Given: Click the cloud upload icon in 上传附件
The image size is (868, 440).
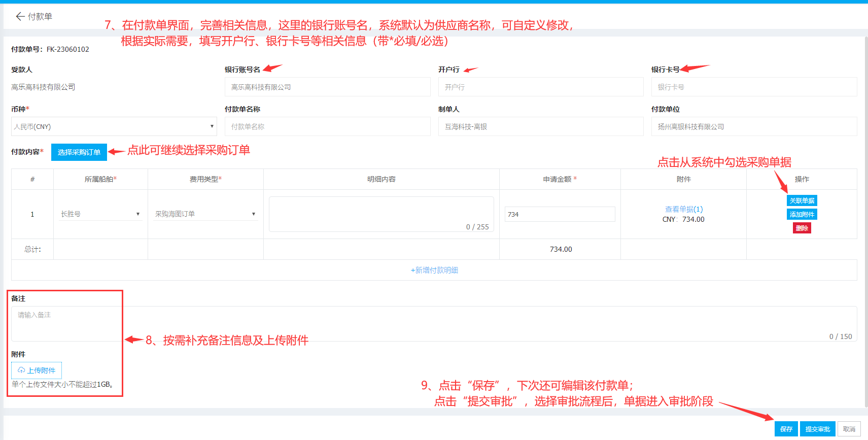Looking at the screenshot, I should 21,370.
